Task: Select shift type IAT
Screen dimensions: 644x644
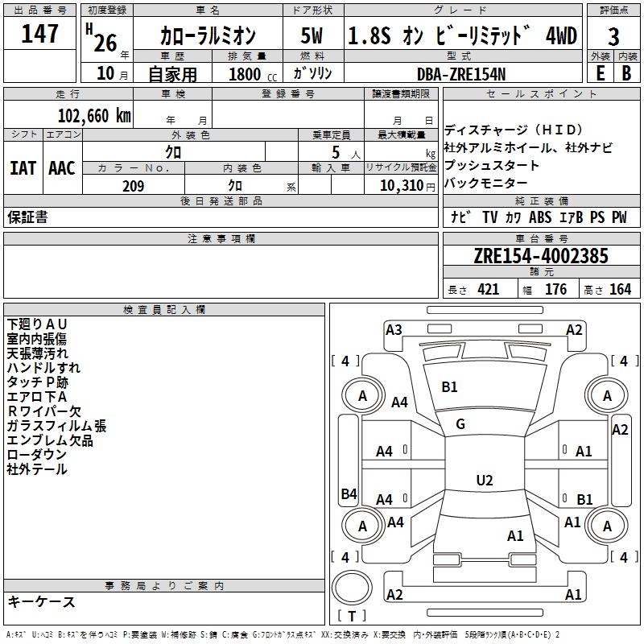Action: [x=23, y=168]
